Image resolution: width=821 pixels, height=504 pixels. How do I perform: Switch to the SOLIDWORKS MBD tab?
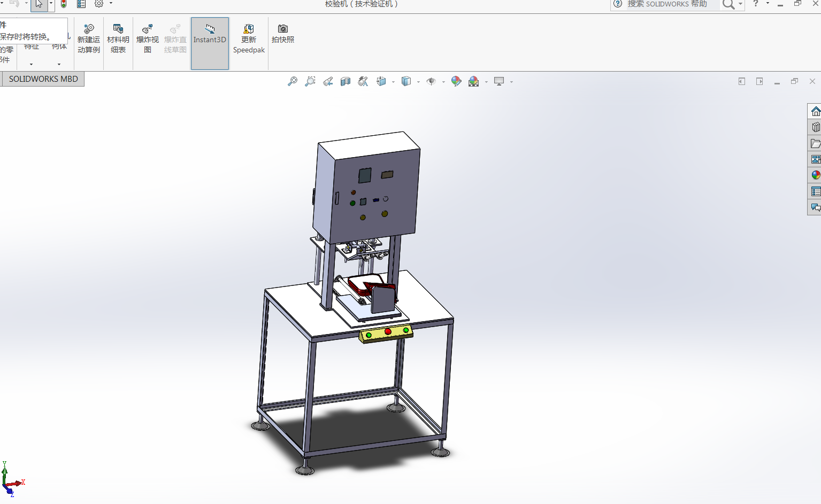click(x=43, y=79)
